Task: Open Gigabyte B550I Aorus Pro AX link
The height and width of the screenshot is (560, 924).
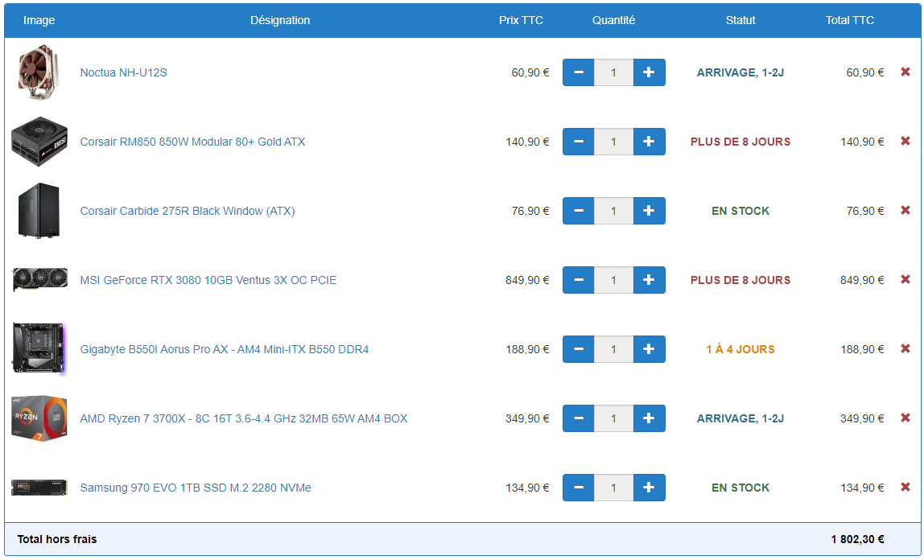Action: [x=225, y=349]
